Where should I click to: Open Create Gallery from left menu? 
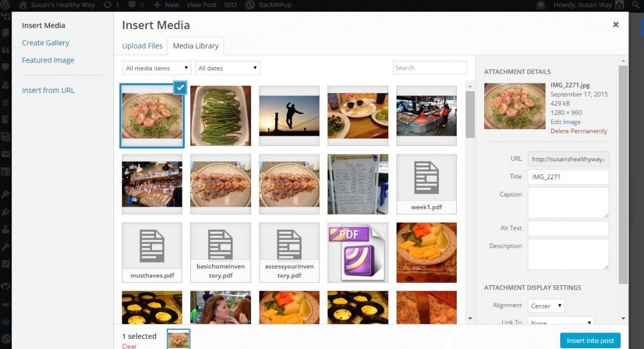coord(45,43)
